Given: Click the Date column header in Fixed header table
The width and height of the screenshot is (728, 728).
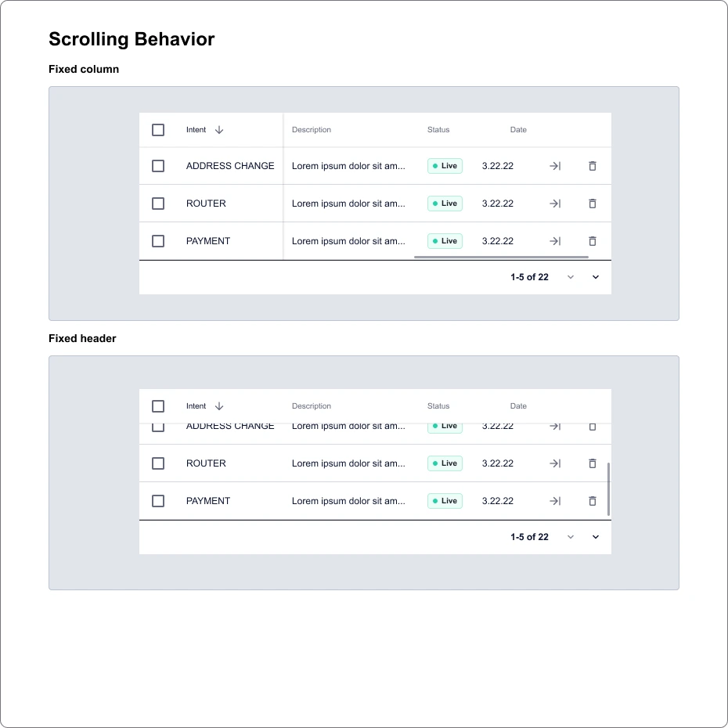Looking at the screenshot, I should click(x=518, y=406).
